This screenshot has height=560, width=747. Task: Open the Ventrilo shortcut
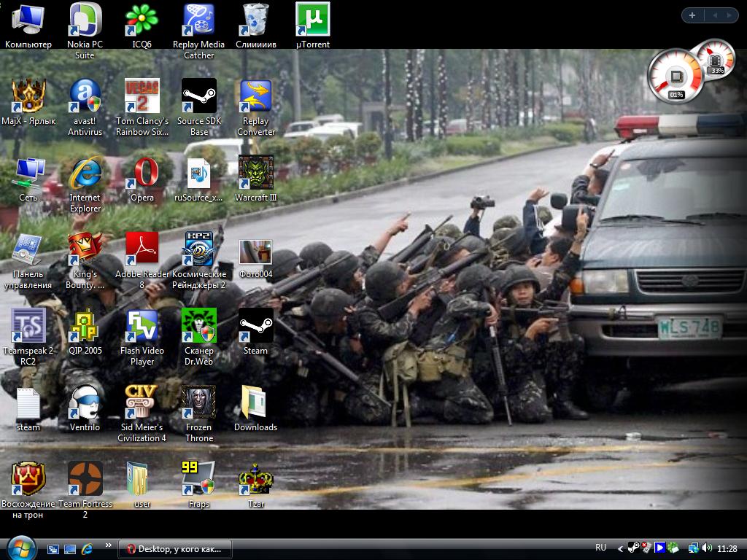point(85,402)
